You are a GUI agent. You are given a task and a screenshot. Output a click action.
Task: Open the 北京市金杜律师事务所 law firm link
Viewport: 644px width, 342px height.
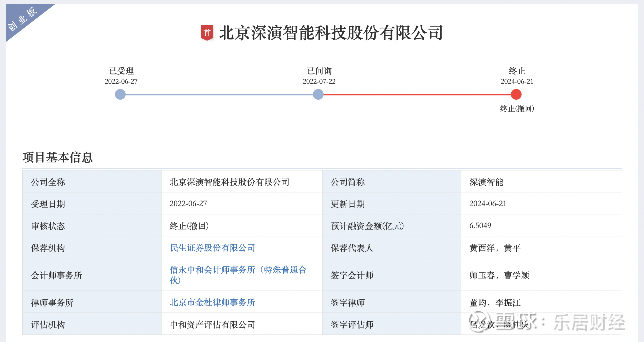(212, 303)
